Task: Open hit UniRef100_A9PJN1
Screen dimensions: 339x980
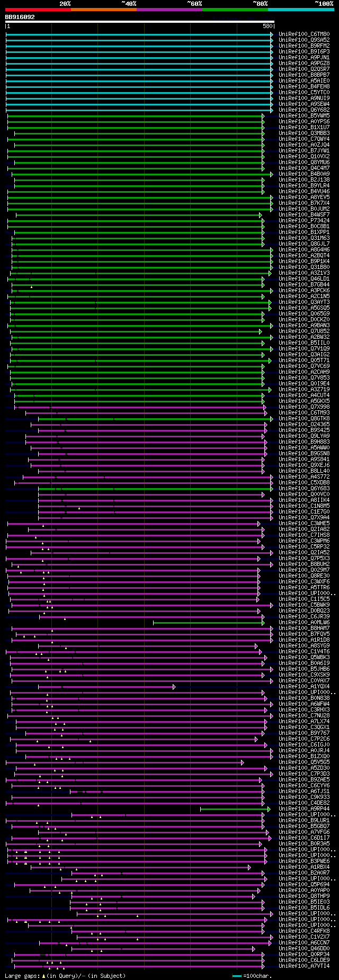Action: coord(304,58)
